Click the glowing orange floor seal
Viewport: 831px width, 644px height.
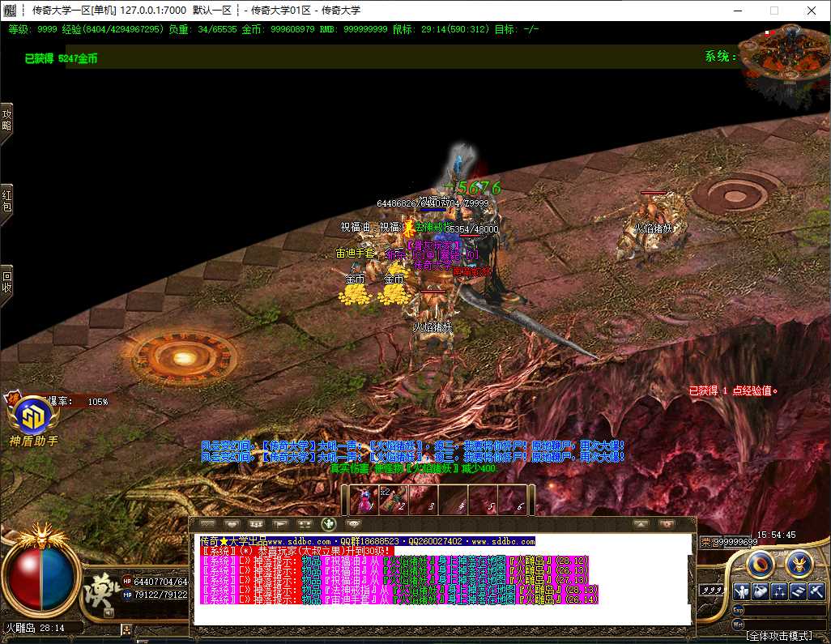tap(183, 358)
